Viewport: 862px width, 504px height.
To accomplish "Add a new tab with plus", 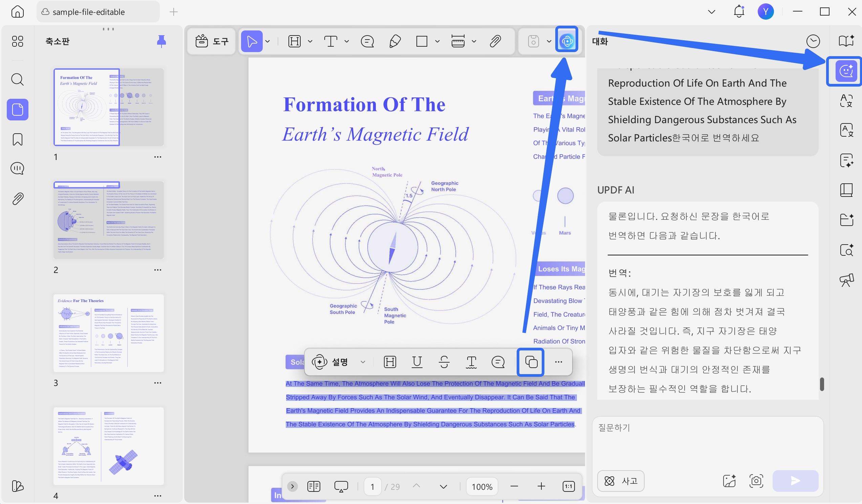I will coord(174,12).
